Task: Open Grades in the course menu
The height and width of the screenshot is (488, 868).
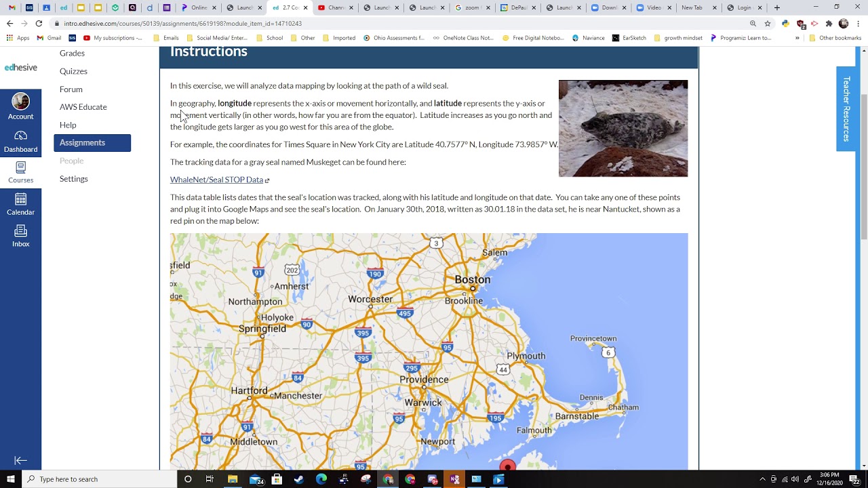Action: pyautogui.click(x=72, y=53)
